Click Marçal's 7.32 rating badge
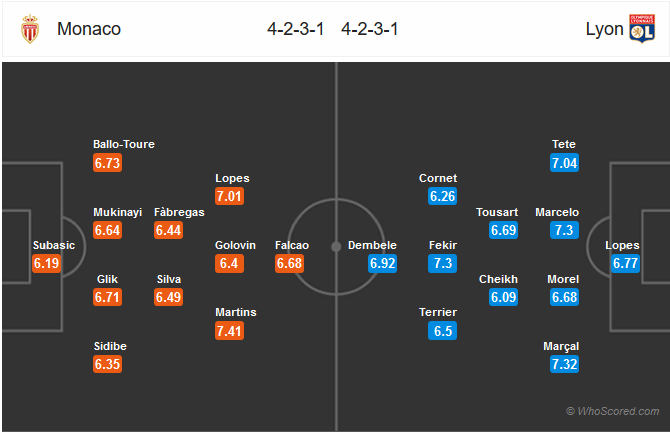This screenshot has height=432, width=670. coord(565,365)
